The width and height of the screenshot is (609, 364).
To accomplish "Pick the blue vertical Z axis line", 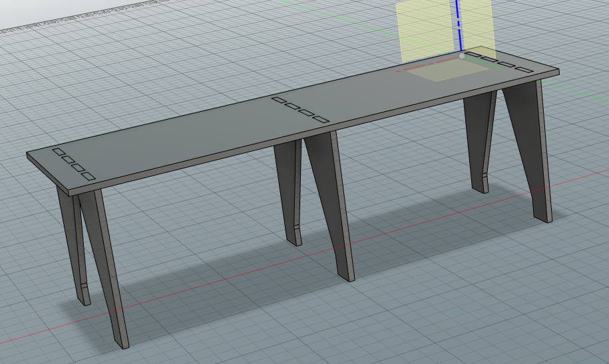I will point(459,25).
